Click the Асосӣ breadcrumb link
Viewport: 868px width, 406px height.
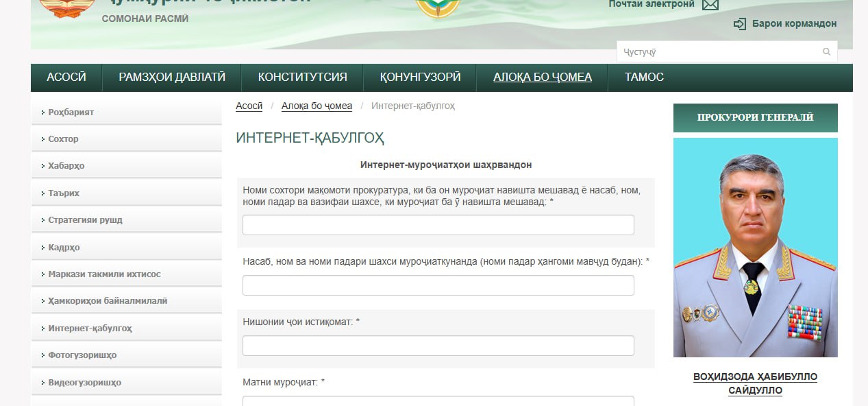(249, 106)
